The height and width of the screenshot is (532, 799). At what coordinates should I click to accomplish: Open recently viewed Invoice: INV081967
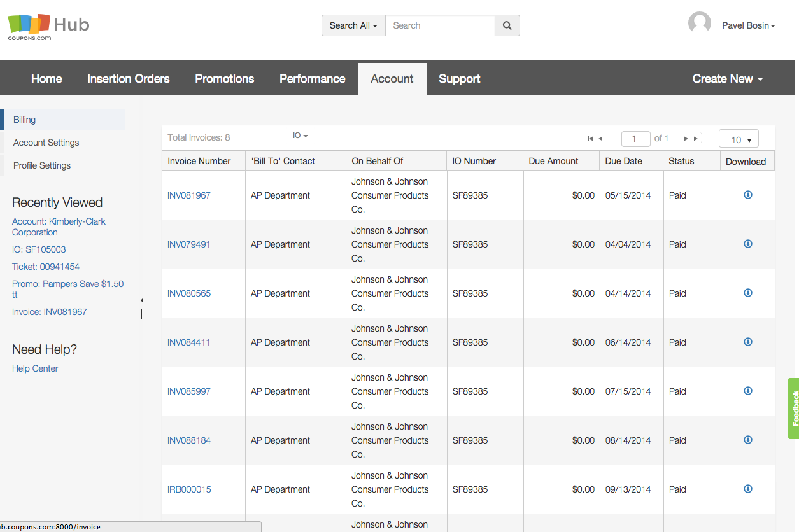(50, 312)
